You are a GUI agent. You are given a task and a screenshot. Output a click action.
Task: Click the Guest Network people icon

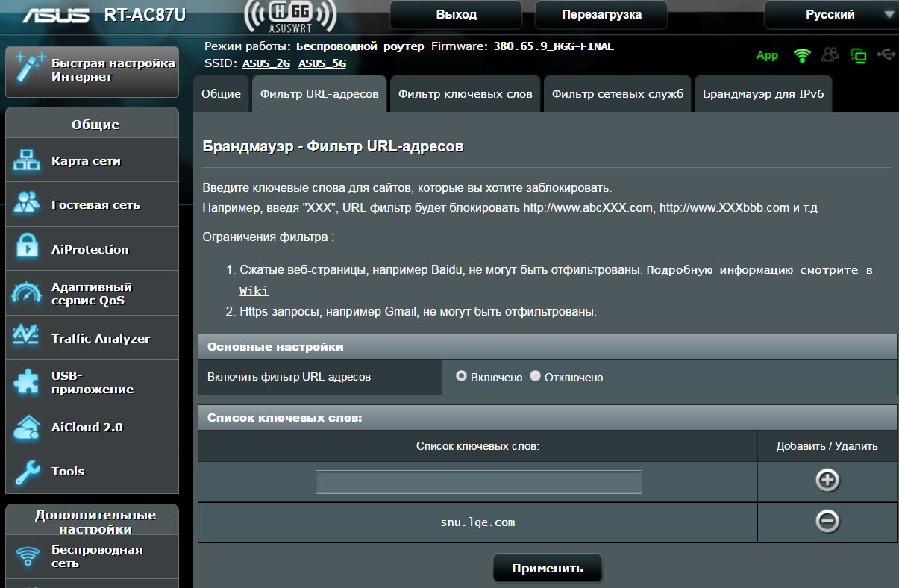[x=28, y=205]
